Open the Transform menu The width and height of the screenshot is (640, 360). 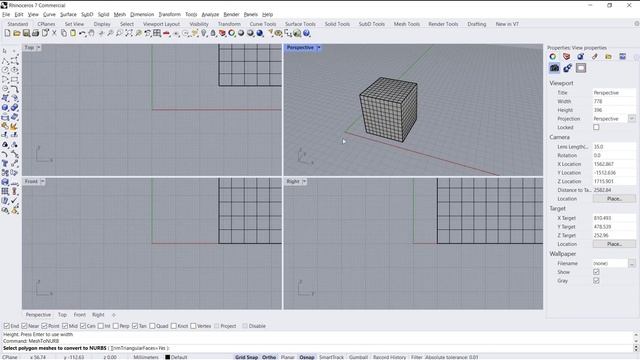tap(169, 14)
